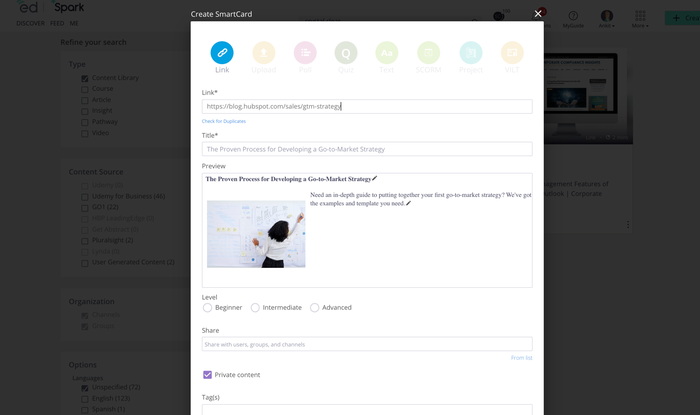Open the user profile avatar menu
The width and height of the screenshot is (700, 415).
[x=607, y=16]
